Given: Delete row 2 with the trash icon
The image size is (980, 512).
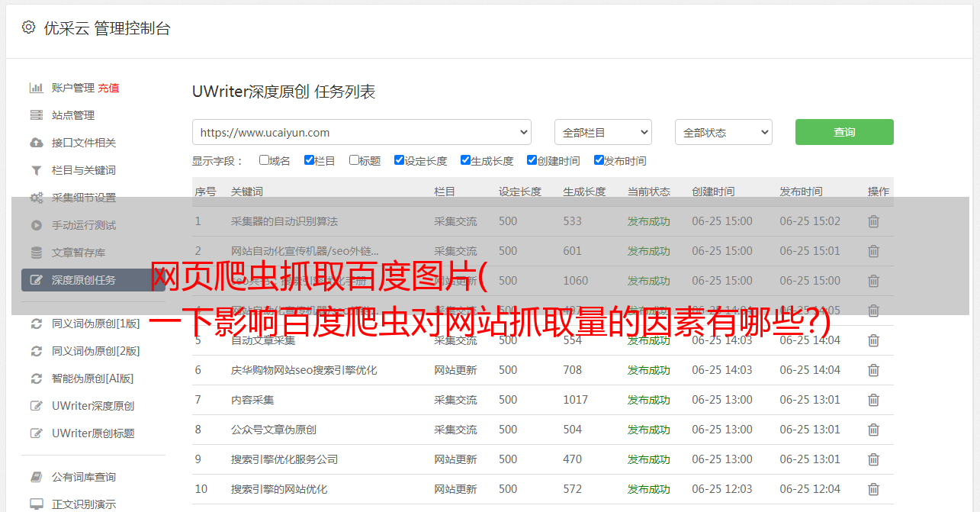Looking at the screenshot, I should (x=874, y=251).
